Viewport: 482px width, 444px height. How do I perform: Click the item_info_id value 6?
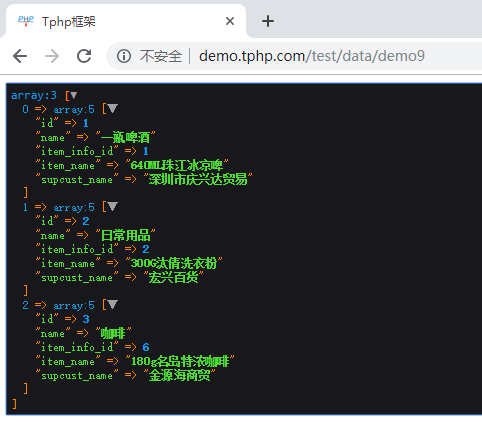[146, 347]
